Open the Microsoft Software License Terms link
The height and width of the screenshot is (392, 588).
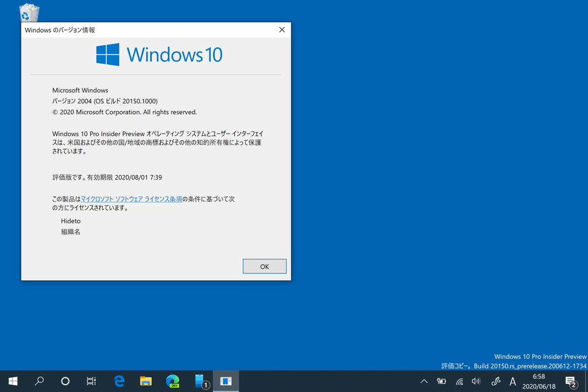[x=131, y=199]
